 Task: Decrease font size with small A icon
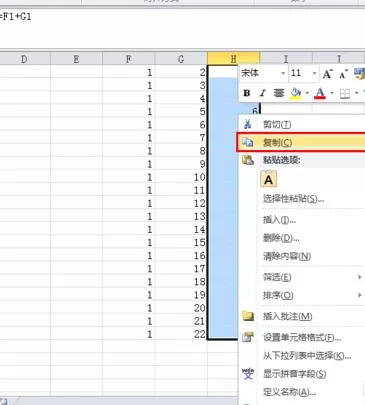tap(343, 74)
